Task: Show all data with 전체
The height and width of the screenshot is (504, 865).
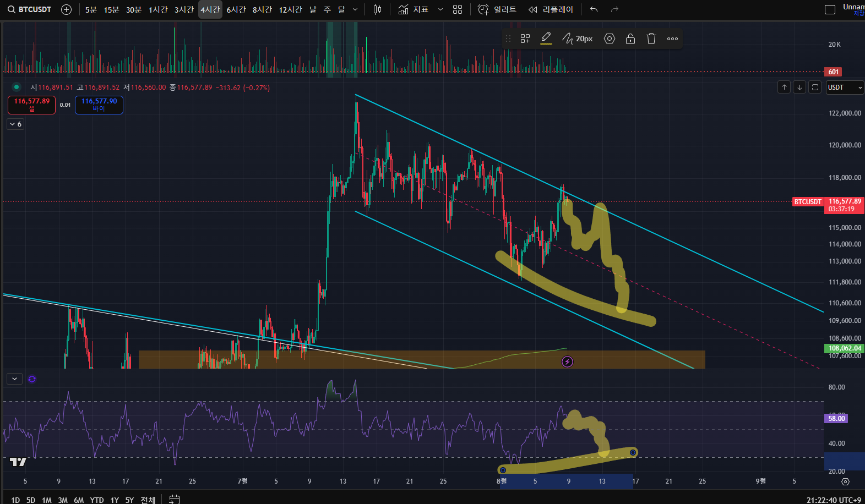Action: (x=148, y=500)
